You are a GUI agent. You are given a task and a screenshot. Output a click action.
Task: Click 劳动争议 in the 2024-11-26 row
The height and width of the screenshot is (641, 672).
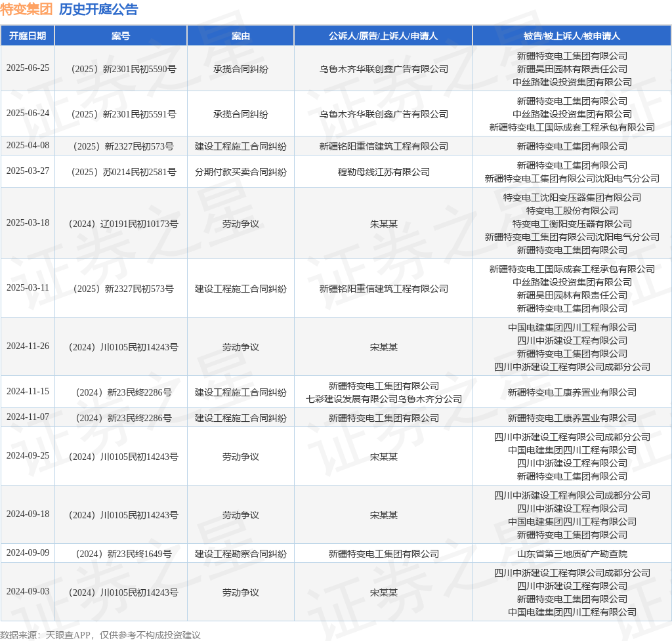point(240,348)
